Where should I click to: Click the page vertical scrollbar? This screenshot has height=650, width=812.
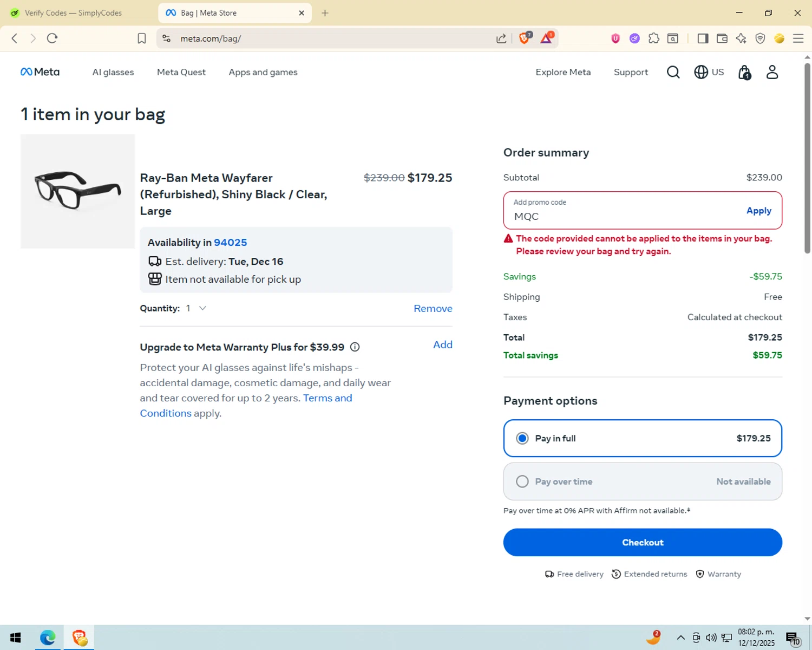coord(807,158)
